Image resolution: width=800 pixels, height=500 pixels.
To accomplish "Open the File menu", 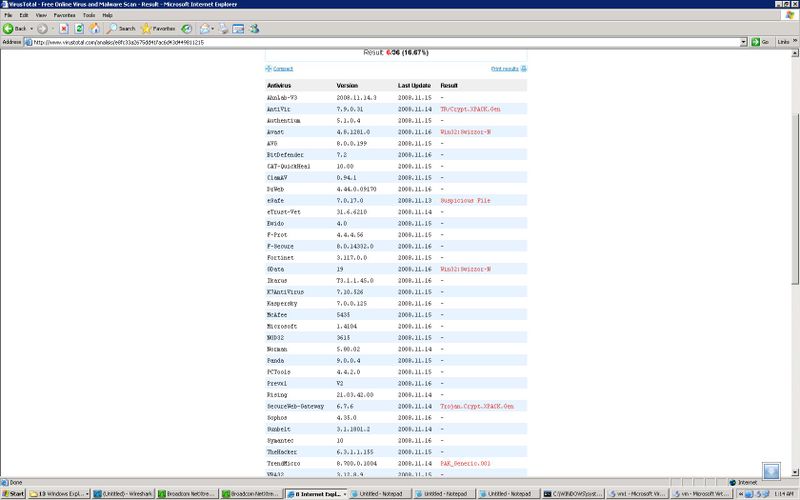I will (8, 15).
